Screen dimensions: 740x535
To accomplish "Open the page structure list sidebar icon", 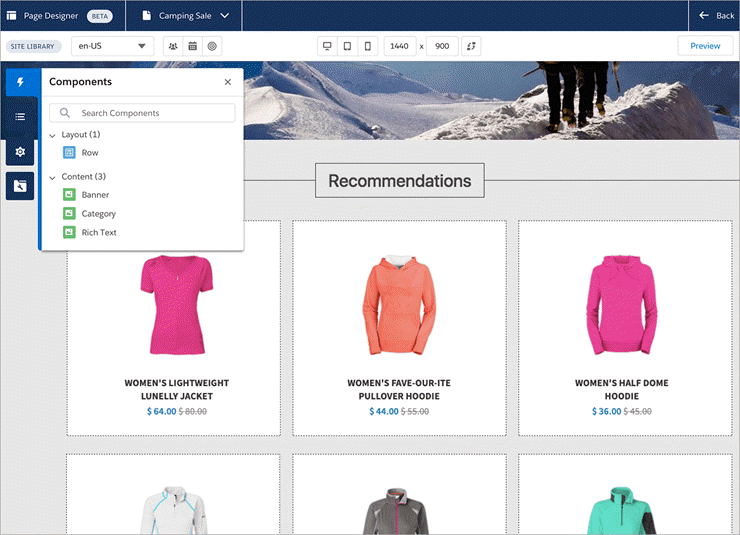I will pos(20,117).
